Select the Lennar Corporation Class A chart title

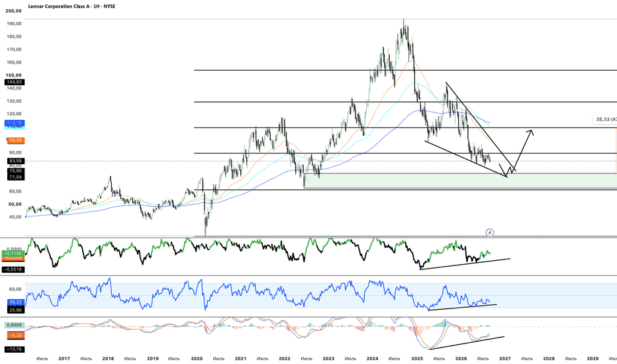point(71,7)
